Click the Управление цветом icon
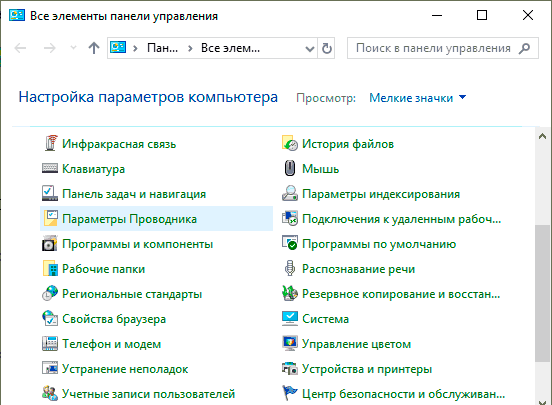552x405 pixels. tap(290, 343)
